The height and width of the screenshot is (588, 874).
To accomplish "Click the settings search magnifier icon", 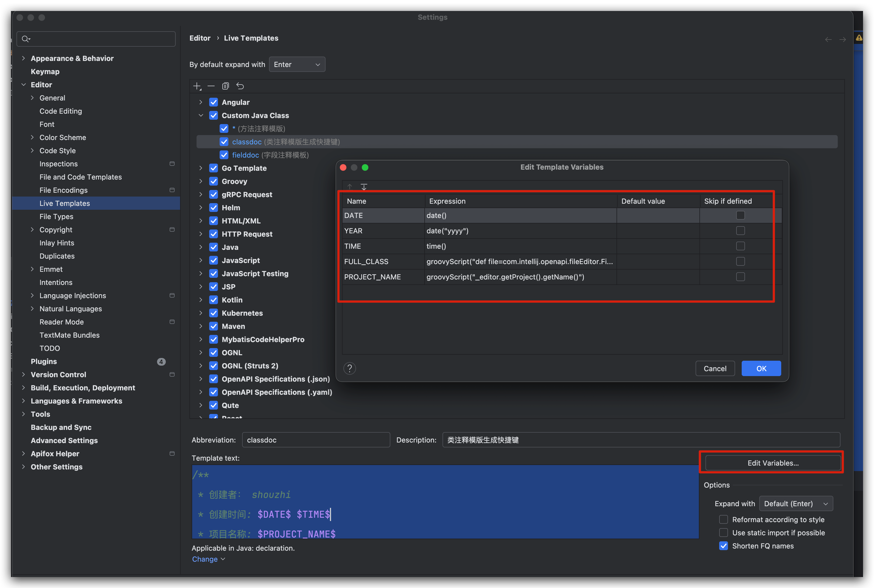I will tap(26, 39).
